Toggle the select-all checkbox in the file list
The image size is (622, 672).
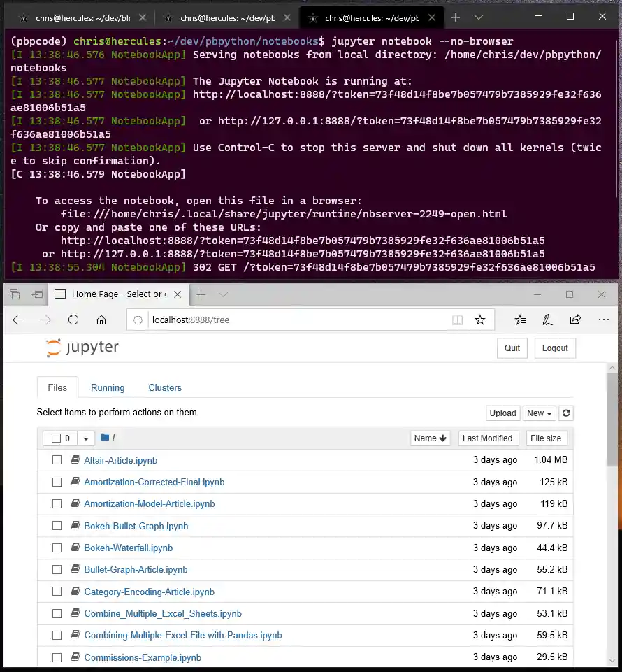click(57, 438)
